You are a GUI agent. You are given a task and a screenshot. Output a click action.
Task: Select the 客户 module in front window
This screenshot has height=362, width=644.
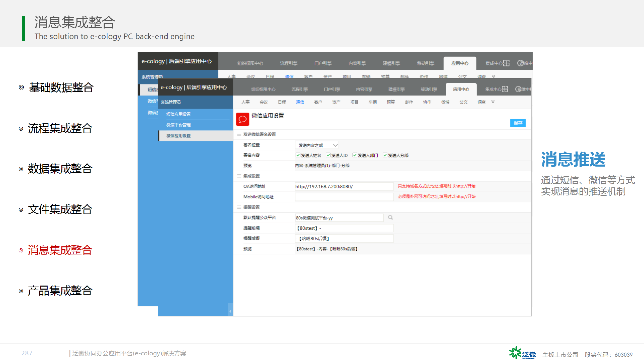318,102
